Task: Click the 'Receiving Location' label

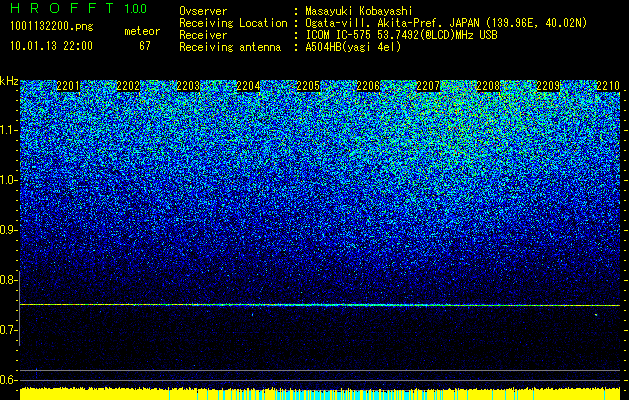Action: coord(233,23)
